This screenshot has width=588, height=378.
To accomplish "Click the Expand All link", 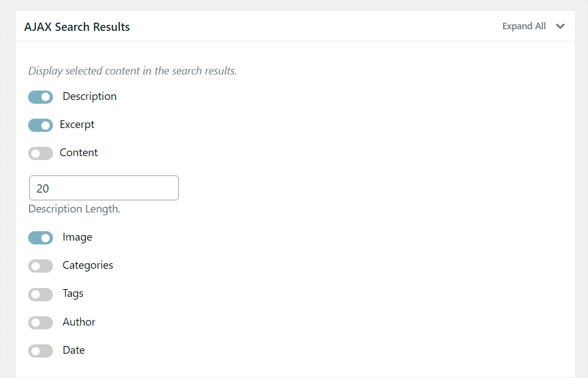I will pos(523,26).
